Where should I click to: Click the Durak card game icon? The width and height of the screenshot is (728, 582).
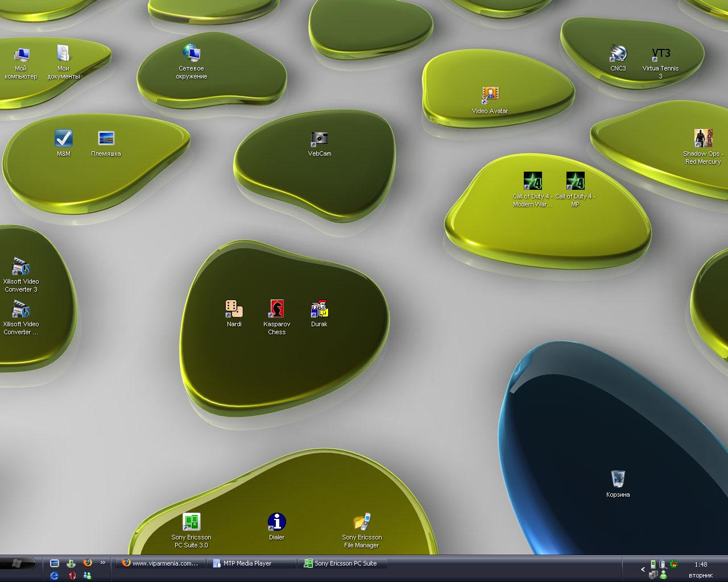[x=319, y=309]
